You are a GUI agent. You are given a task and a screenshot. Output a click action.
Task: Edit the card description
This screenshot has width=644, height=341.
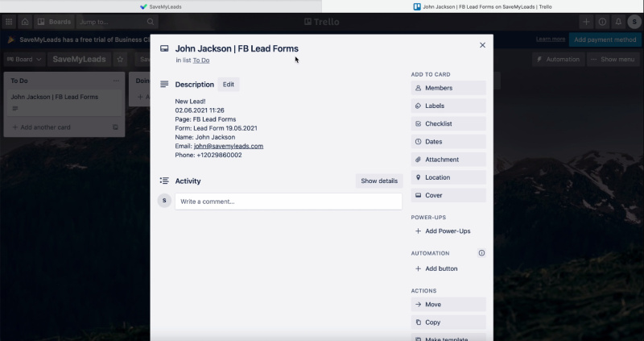[x=229, y=85]
